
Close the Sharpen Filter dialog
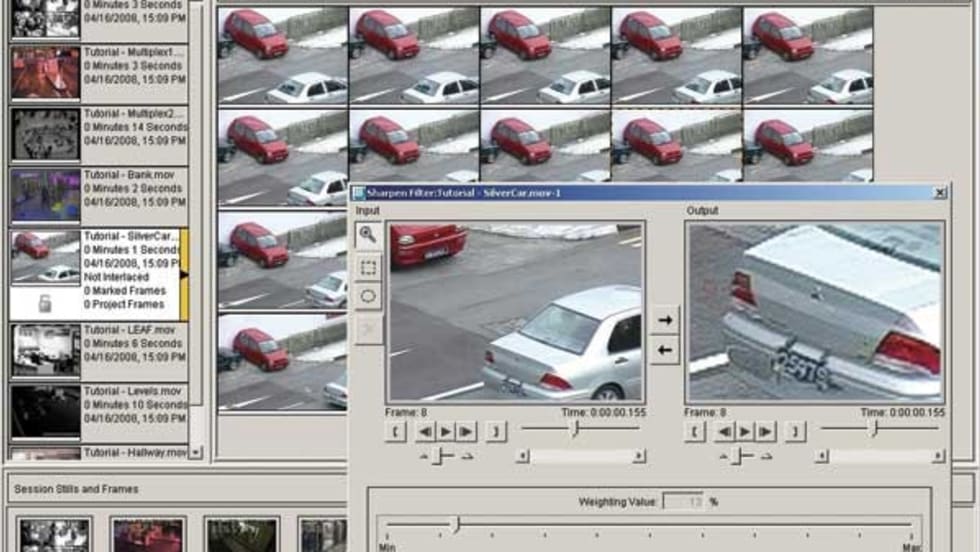939,192
